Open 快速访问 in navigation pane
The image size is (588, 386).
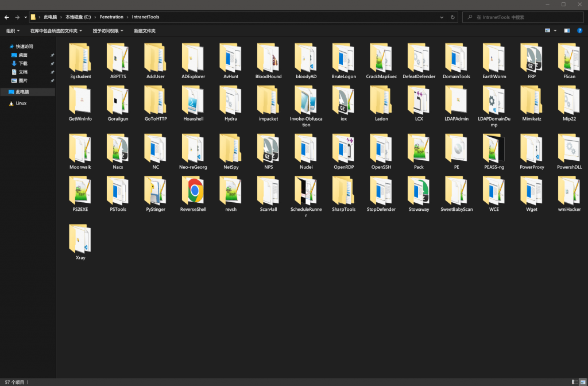coord(24,47)
